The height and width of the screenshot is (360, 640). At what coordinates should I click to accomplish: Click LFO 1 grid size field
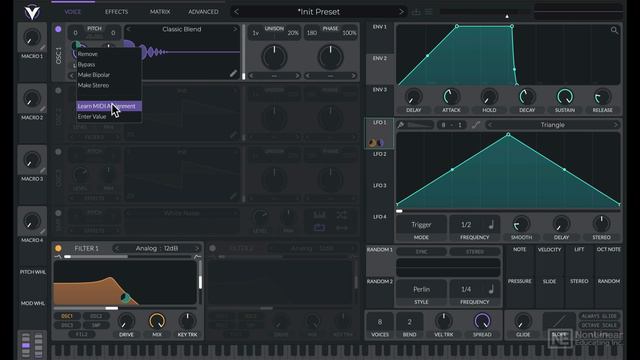click(451, 125)
